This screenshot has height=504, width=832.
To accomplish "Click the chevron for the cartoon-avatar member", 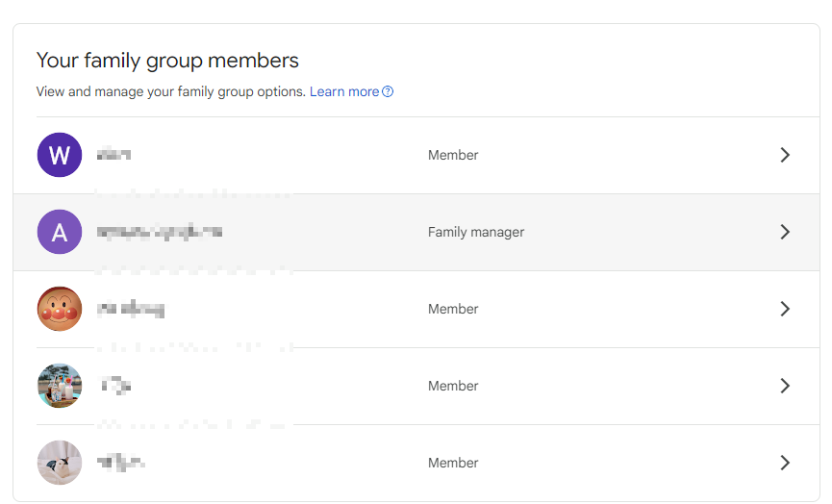I will point(785,309).
